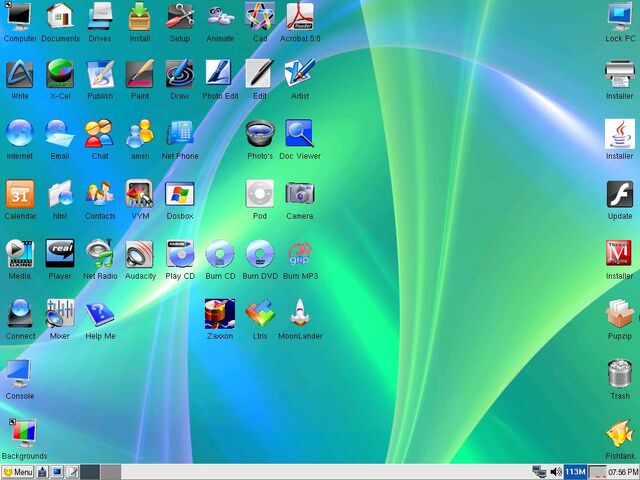
Task: Open the Menu button in taskbar
Action: (x=17, y=472)
